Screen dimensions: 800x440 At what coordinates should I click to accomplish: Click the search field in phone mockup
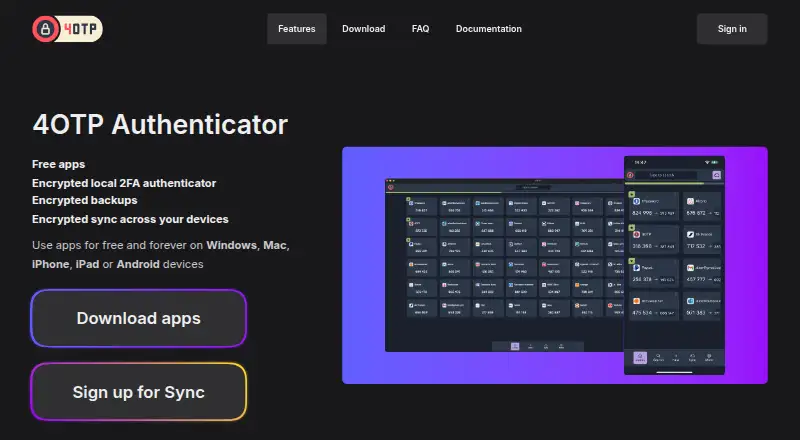pyautogui.click(x=667, y=175)
